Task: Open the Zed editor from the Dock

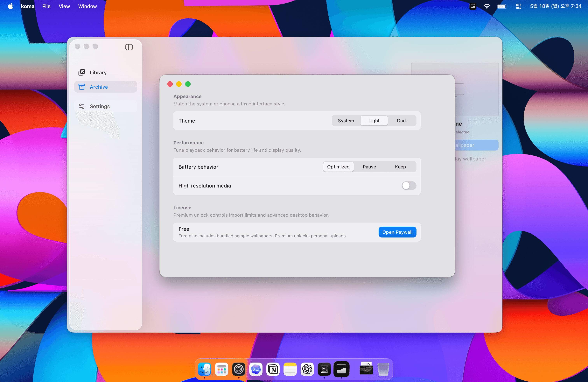Action: (324, 369)
